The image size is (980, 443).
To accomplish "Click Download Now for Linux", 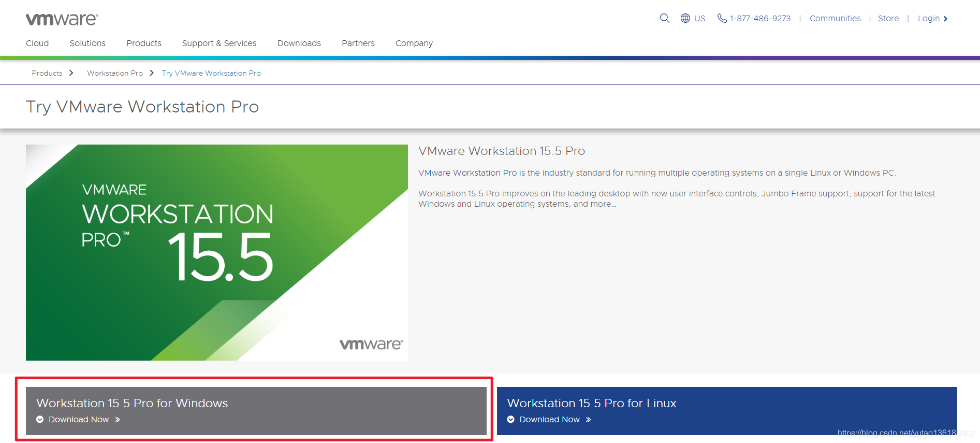I will tap(550, 420).
